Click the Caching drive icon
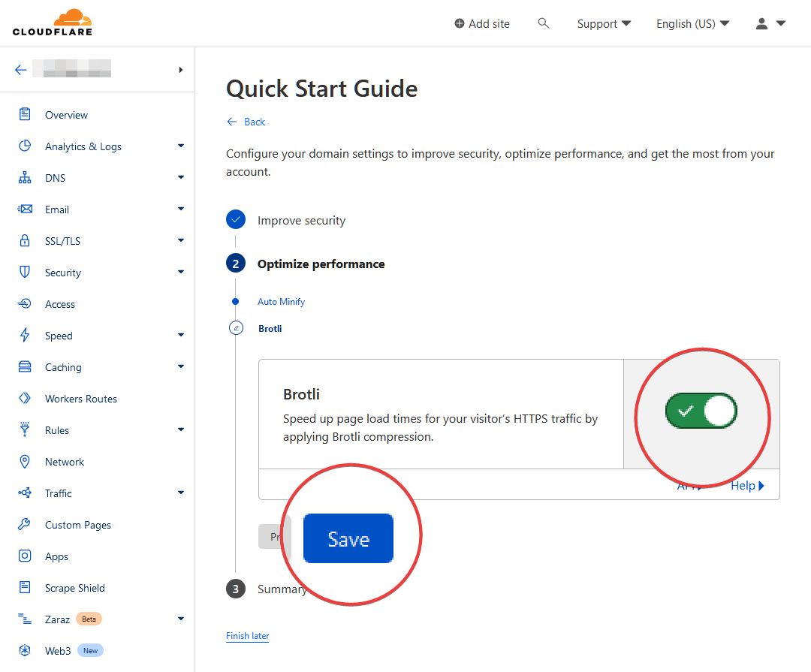Screen dimensions: 811x672 click(x=25, y=366)
